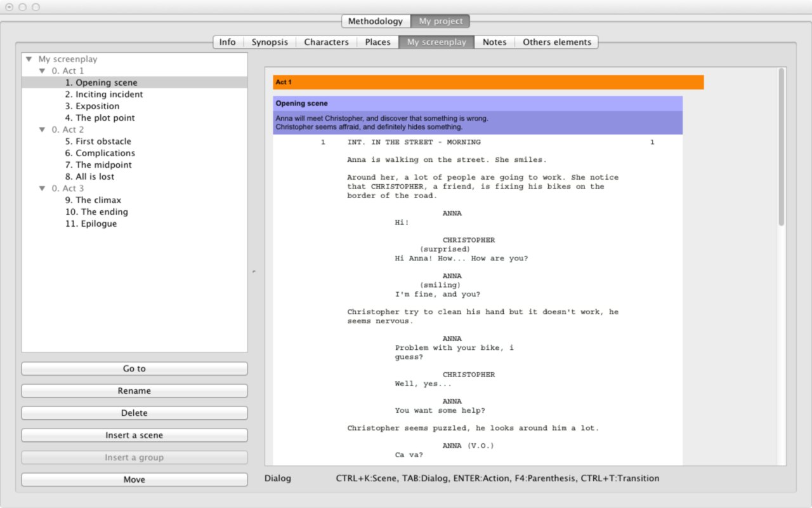Click the dialog 'You want some help?'

tap(440, 410)
